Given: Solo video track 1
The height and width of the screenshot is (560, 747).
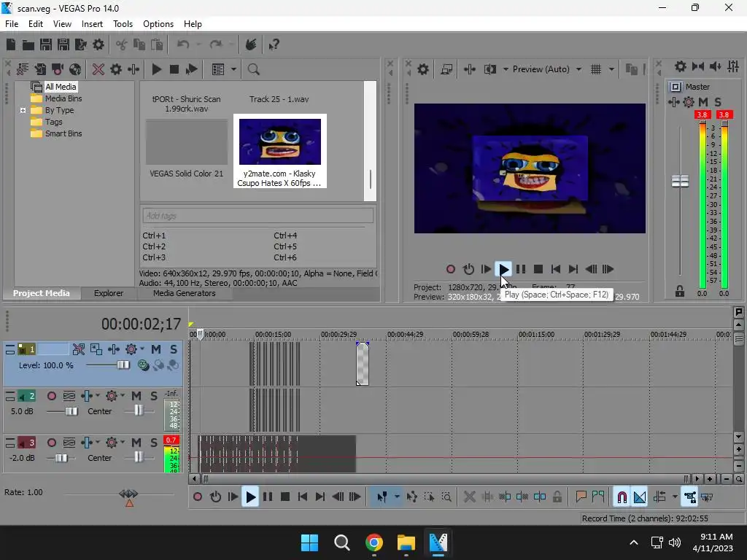Looking at the screenshot, I should [174, 349].
